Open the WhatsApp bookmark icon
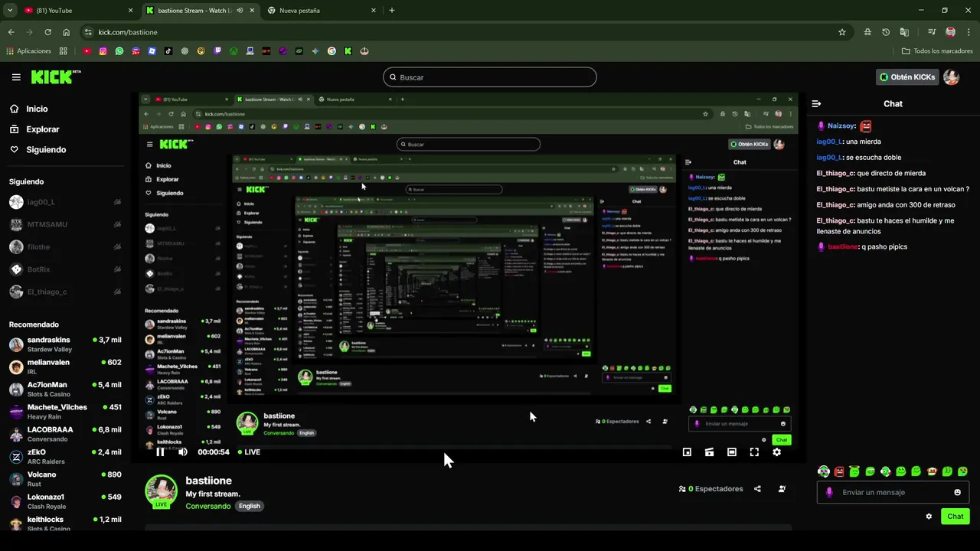The width and height of the screenshot is (980, 551). coord(119,51)
